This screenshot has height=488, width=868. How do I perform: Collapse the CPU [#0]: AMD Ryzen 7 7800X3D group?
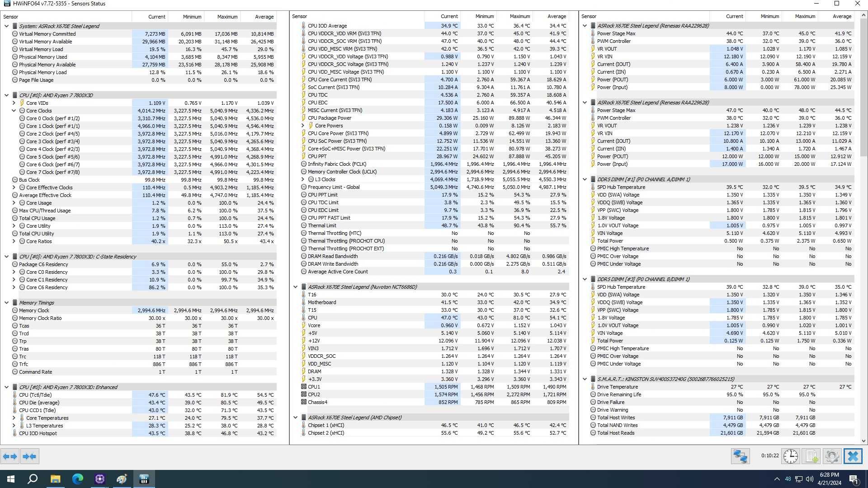click(x=6, y=95)
